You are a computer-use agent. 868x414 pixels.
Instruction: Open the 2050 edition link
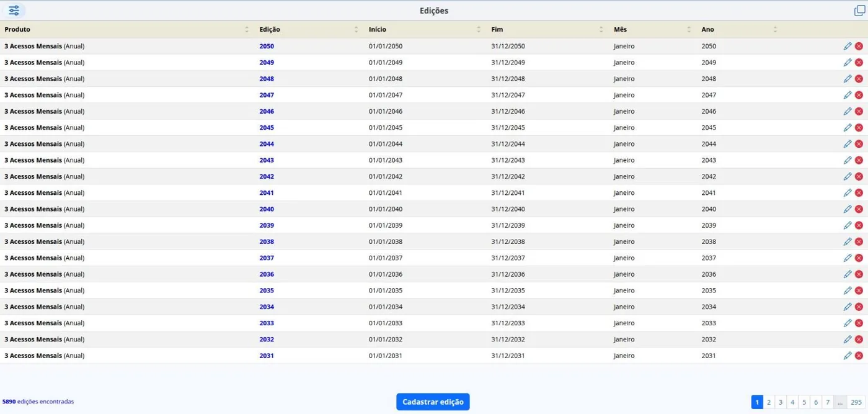(267, 47)
